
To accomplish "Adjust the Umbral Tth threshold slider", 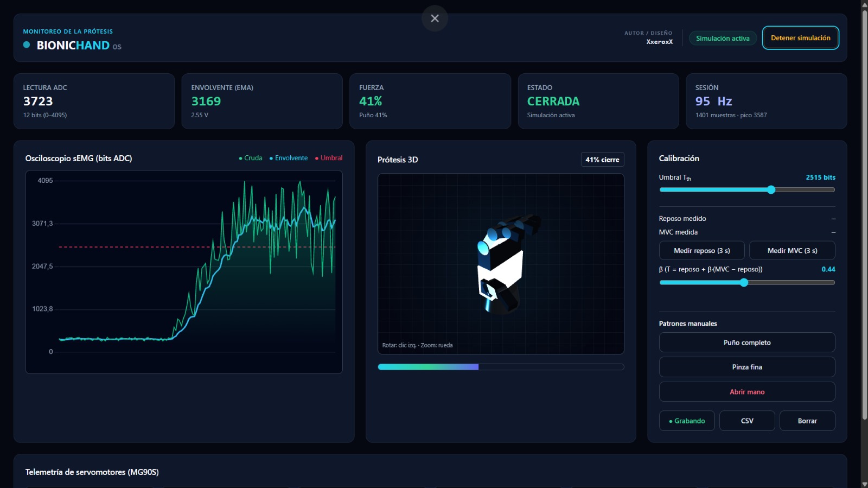I will click(x=771, y=189).
